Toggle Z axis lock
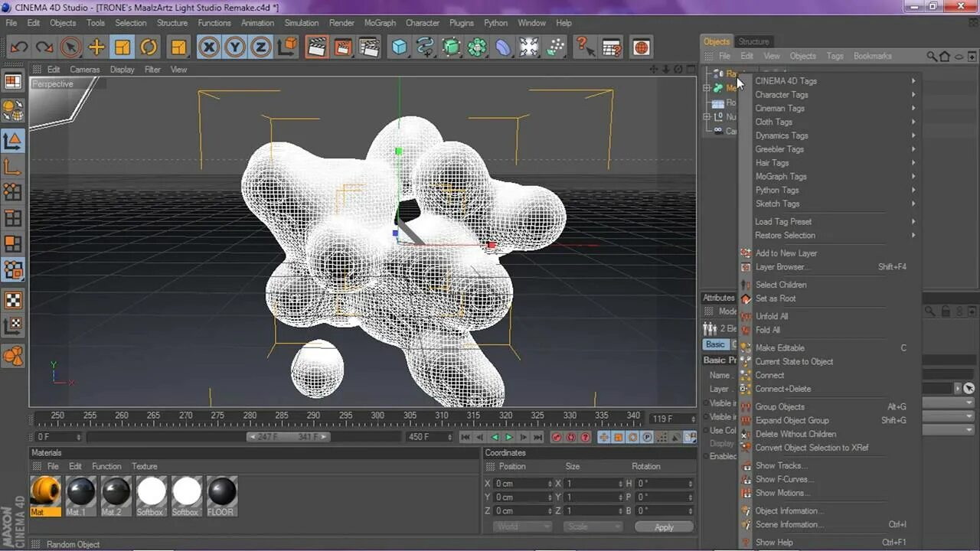The image size is (980, 551). (261, 47)
